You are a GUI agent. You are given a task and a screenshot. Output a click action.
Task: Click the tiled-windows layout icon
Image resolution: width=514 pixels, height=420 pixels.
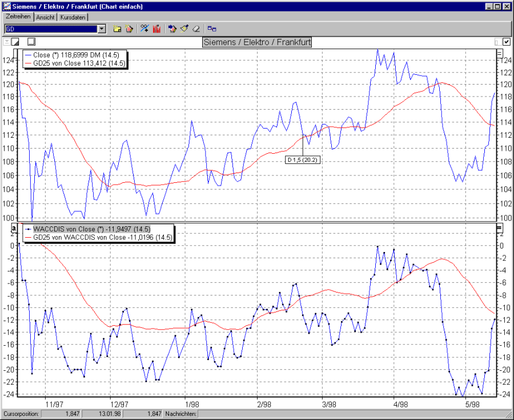click(212, 28)
